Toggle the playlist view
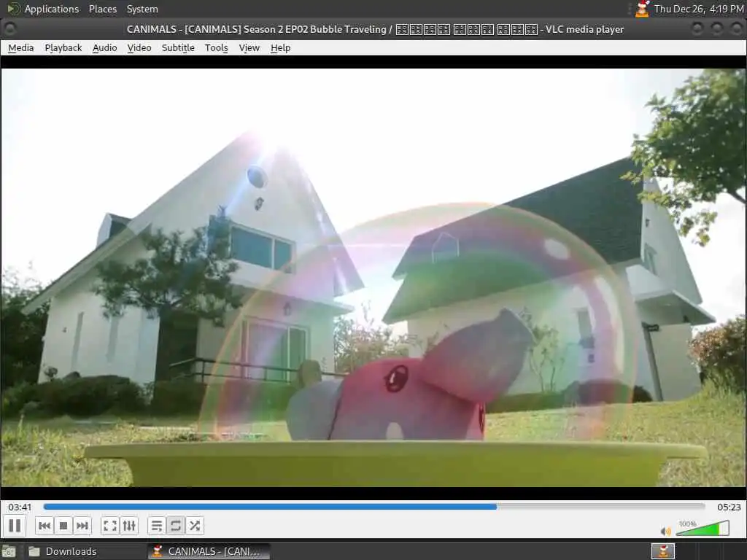The height and width of the screenshot is (560, 747). [x=157, y=526]
